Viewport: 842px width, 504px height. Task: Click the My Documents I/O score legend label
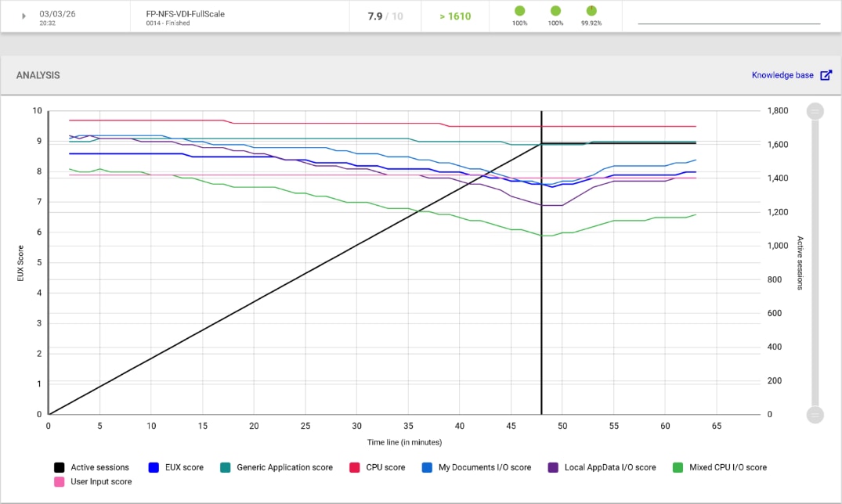tap(485, 467)
